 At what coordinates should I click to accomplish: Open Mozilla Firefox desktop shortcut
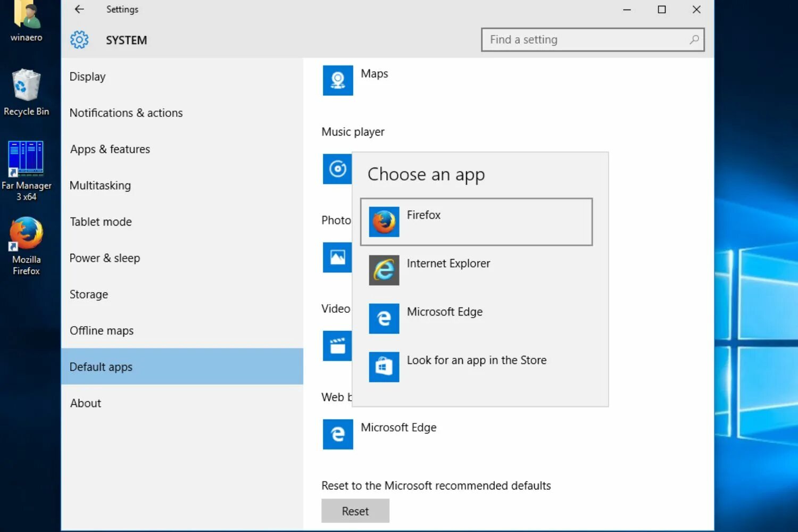[x=26, y=234]
